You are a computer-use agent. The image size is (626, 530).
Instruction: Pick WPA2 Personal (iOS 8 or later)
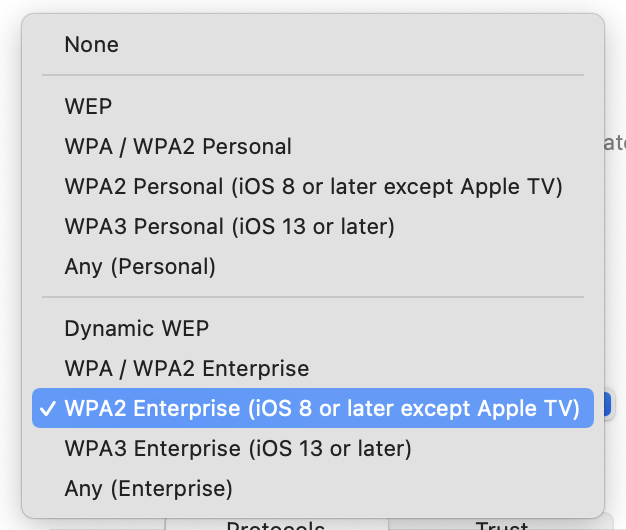click(312, 187)
